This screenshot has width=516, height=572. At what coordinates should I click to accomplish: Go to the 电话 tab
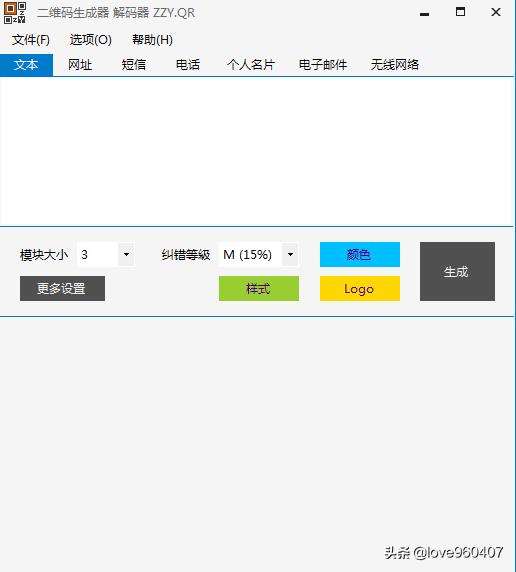point(188,65)
